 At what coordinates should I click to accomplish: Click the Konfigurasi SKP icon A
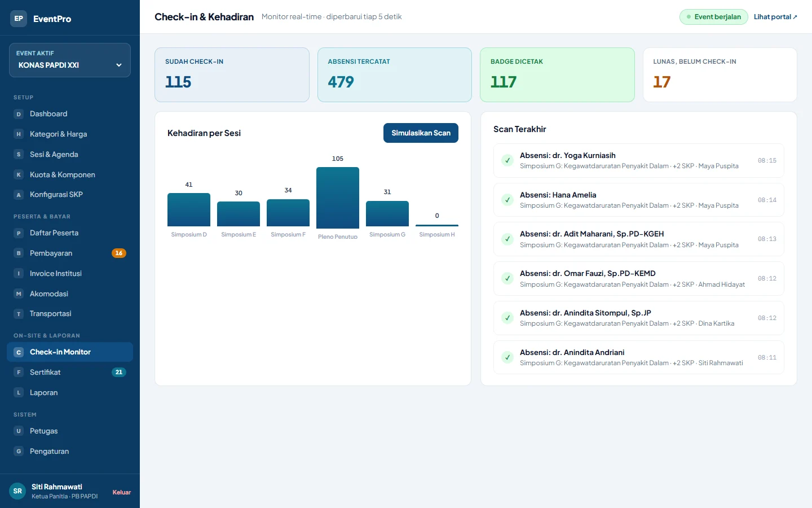(19, 195)
